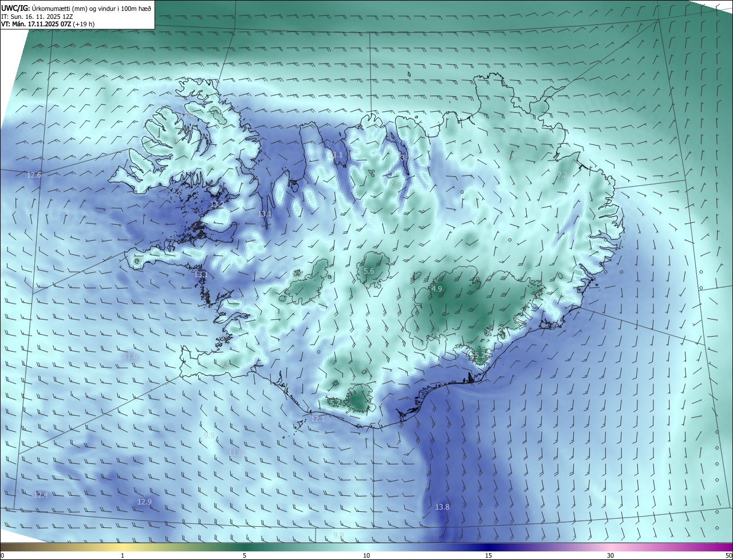
Task: Click the 12.9 value label in the ocean
Action: click(145, 502)
